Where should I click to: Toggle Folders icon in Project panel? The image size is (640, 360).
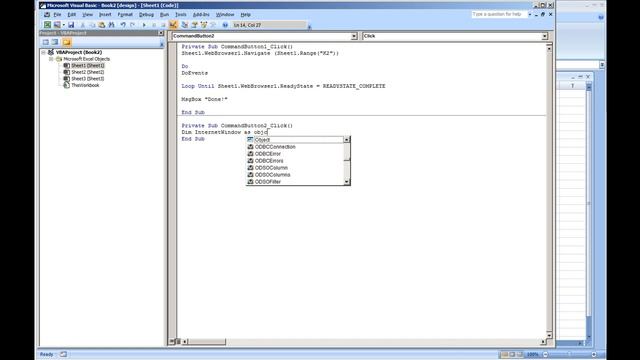click(67, 42)
